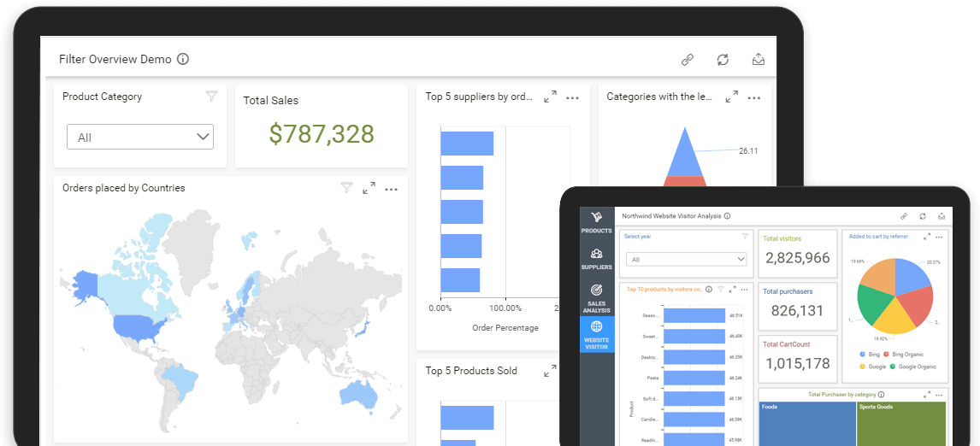This screenshot has height=446, width=980.
Task: Refresh the Northwind Website Visitor dashboard
Action: pyautogui.click(x=923, y=217)
